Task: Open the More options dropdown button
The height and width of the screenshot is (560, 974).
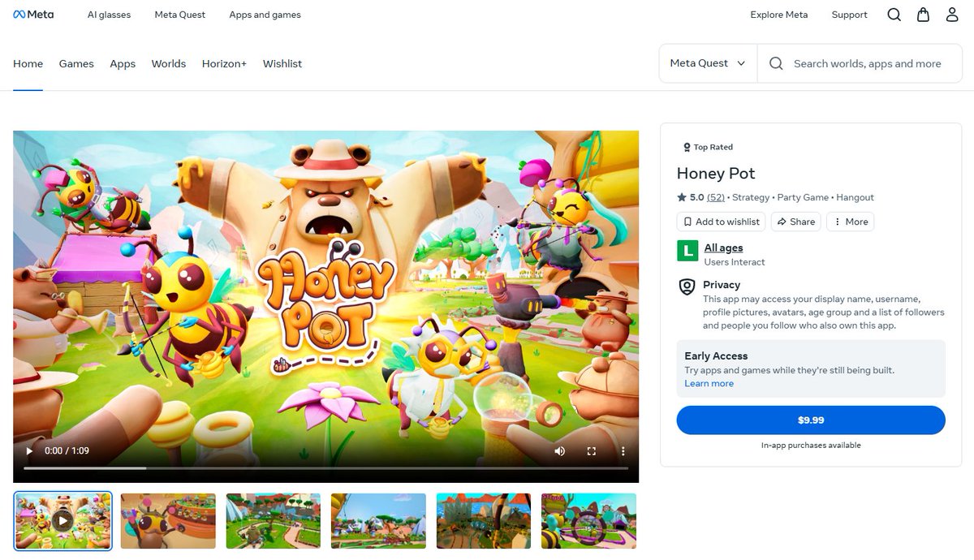Action: pyautogui.click(x=850, y=222)
